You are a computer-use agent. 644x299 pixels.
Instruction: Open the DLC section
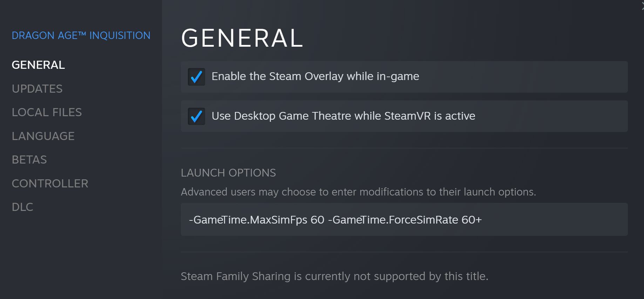click(22, 207)
